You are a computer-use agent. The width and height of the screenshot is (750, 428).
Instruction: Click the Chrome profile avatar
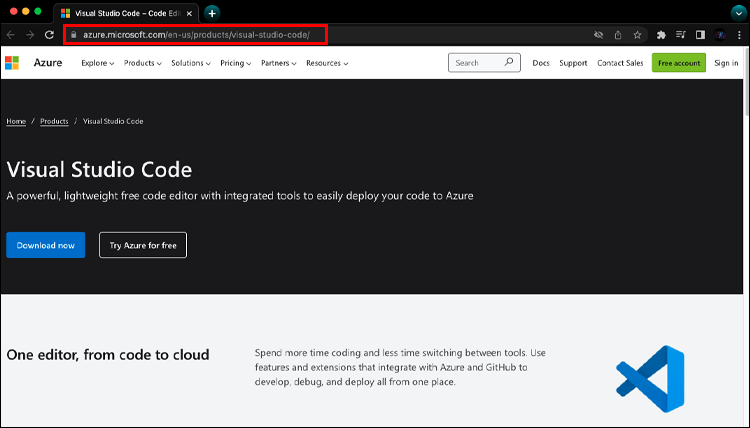coord(720,34)
